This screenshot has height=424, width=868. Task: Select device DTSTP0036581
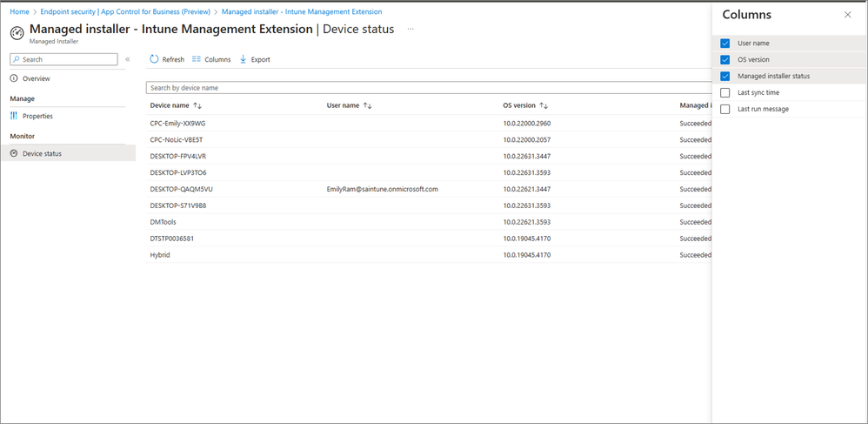click(x=172, y=239)
